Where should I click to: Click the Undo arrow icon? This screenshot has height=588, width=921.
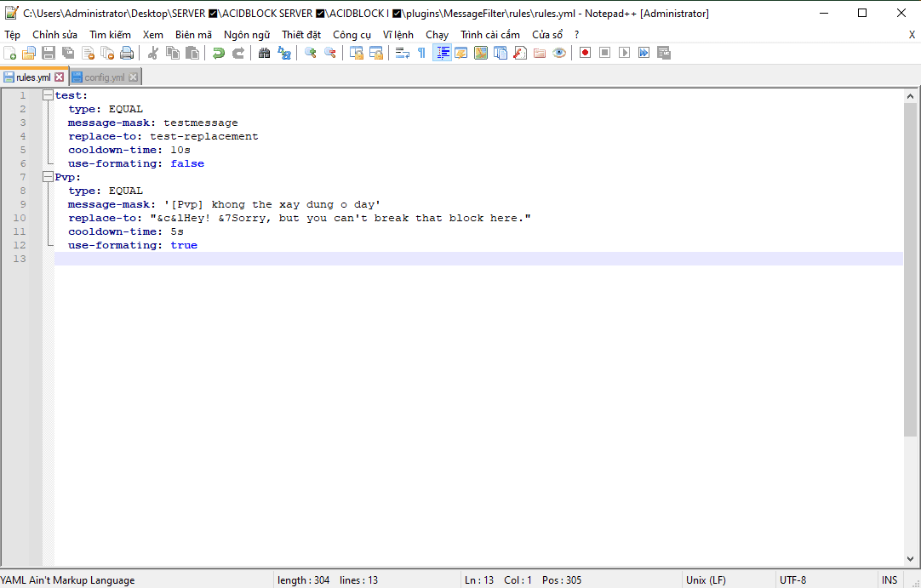219,53
